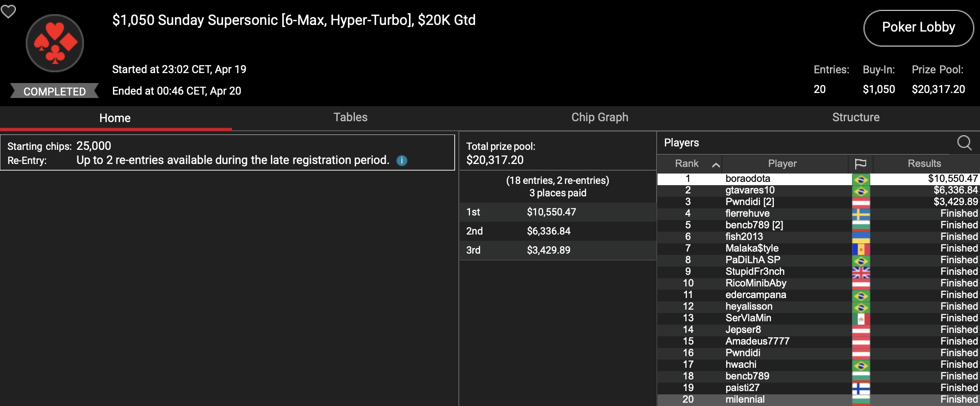Select the Home tab

click(x=115, y=118)
